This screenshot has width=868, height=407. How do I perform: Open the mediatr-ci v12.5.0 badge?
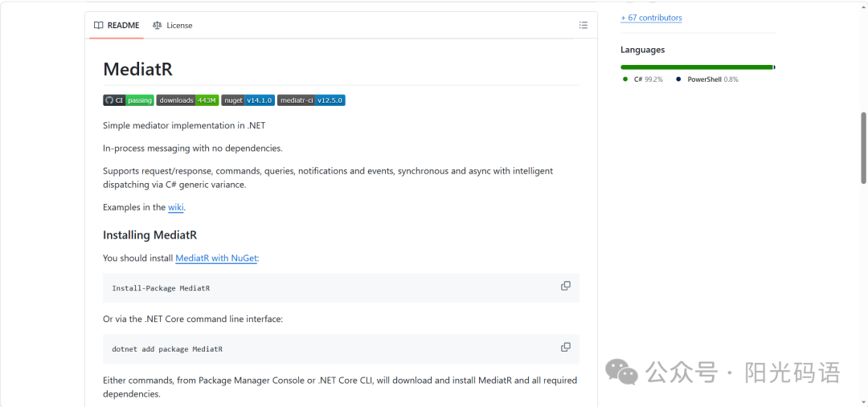pyautogui.click(x=311, y=100)
